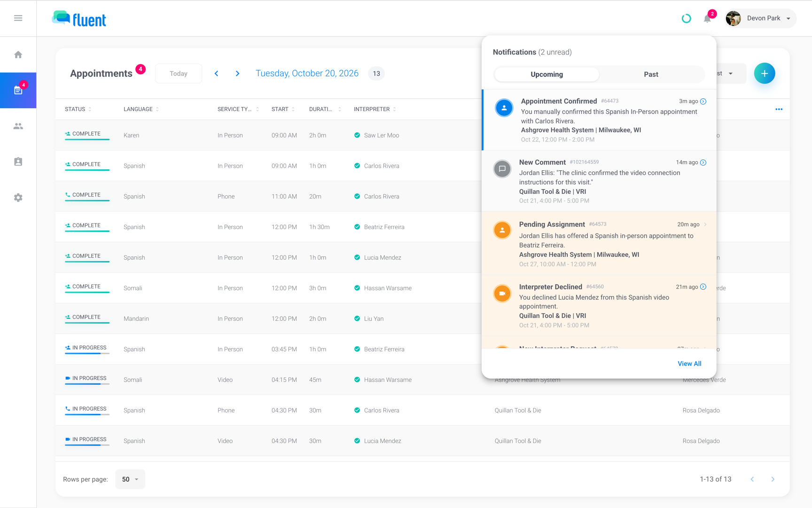Open the people group sidebar icon
This screenshot has width=812, height=508.
pos(18,126)
